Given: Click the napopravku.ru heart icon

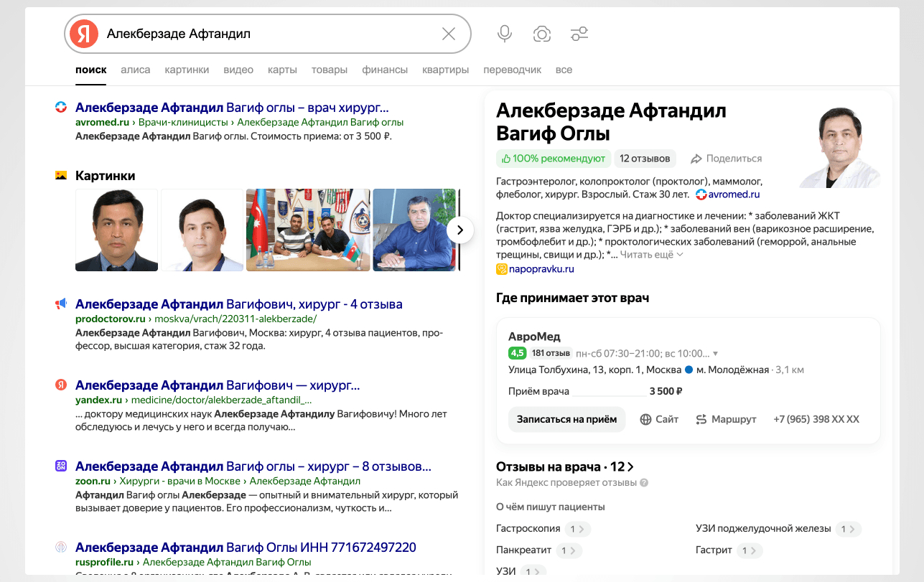Looking at the screenshot, I should (x=502, y=269).
